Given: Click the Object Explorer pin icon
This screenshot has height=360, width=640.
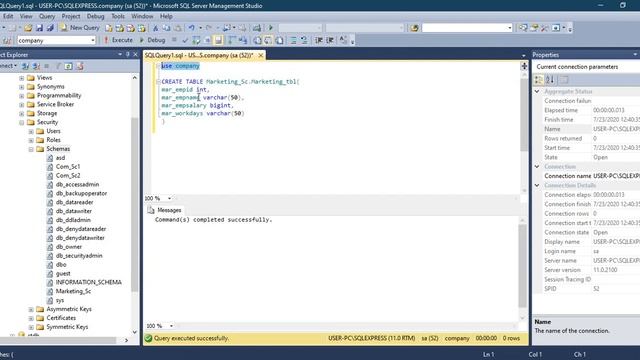Looking at the screenshot, I should tap(128, 55).
